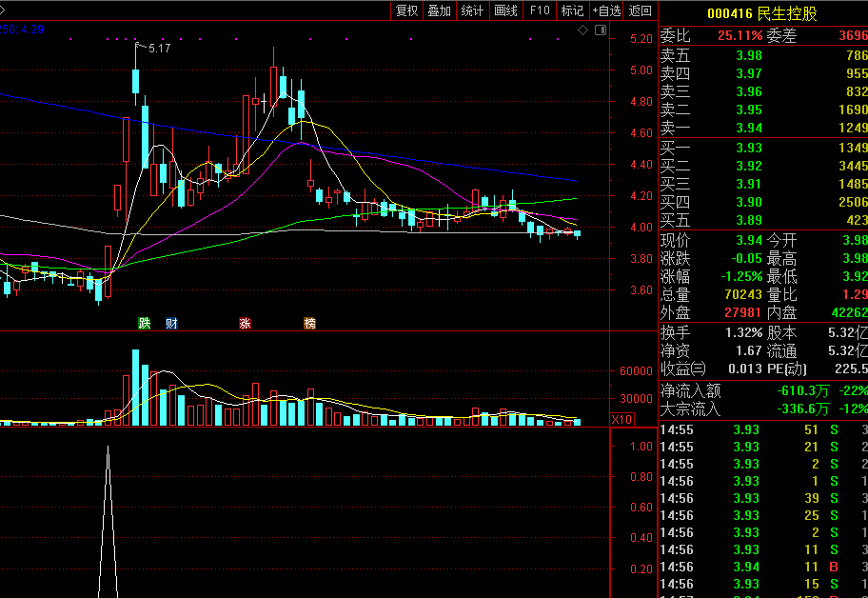
Task: Open the 叠加 overlay option
Action: (440, 10)
